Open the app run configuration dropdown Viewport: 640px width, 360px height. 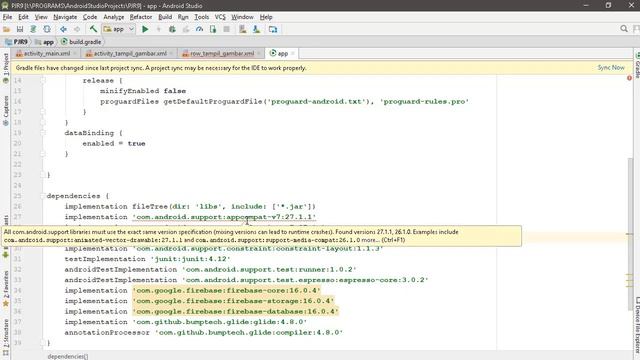[119, 29]
